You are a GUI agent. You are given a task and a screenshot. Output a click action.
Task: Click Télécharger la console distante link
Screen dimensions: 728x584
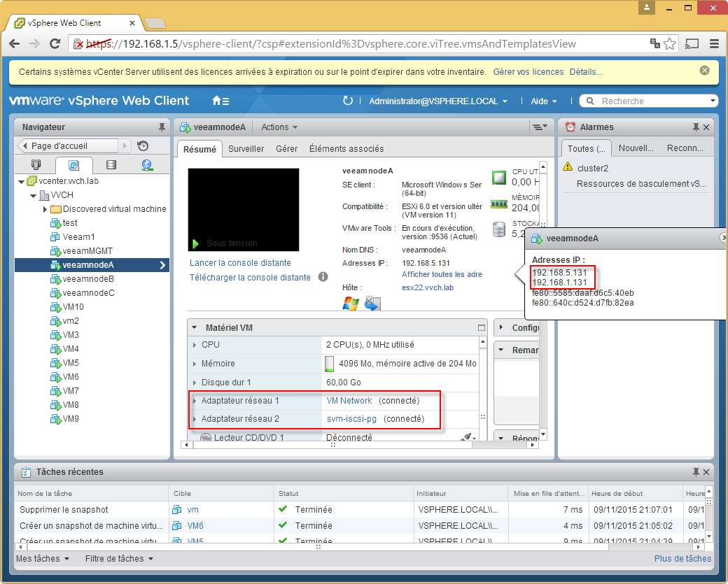(250, 278)
